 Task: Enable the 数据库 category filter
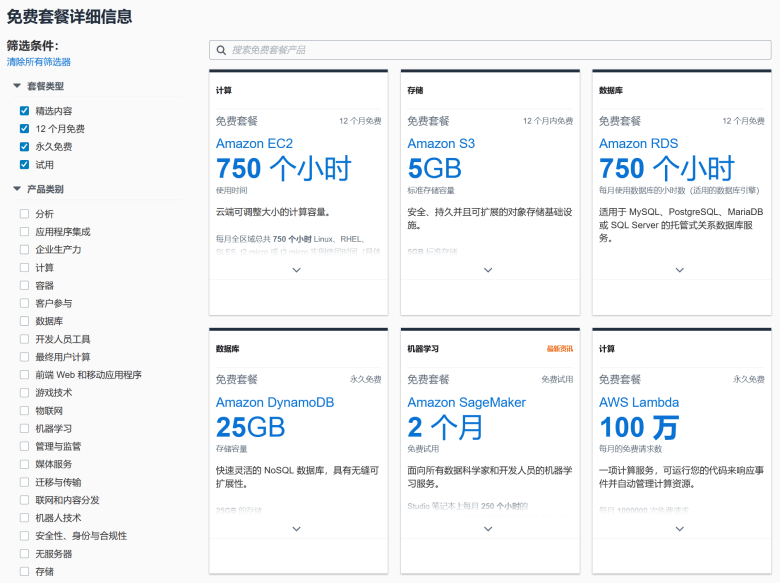24,321
